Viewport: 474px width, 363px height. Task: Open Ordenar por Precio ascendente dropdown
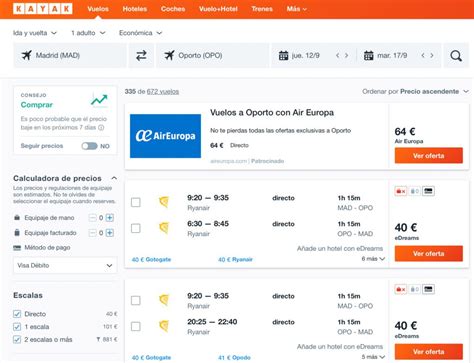[415, 91]
